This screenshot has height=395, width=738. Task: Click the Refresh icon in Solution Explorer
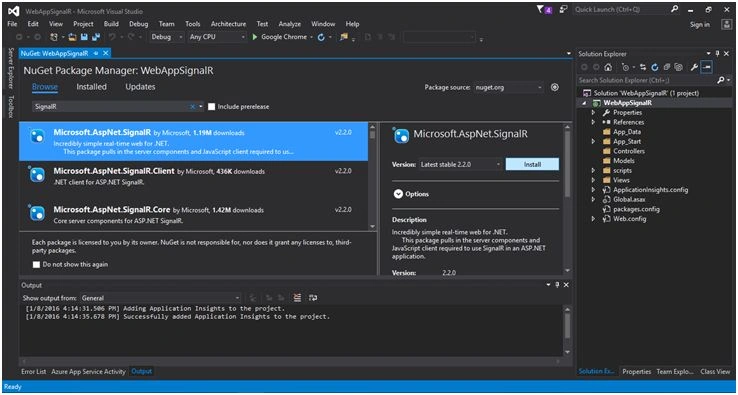(655, 67)
